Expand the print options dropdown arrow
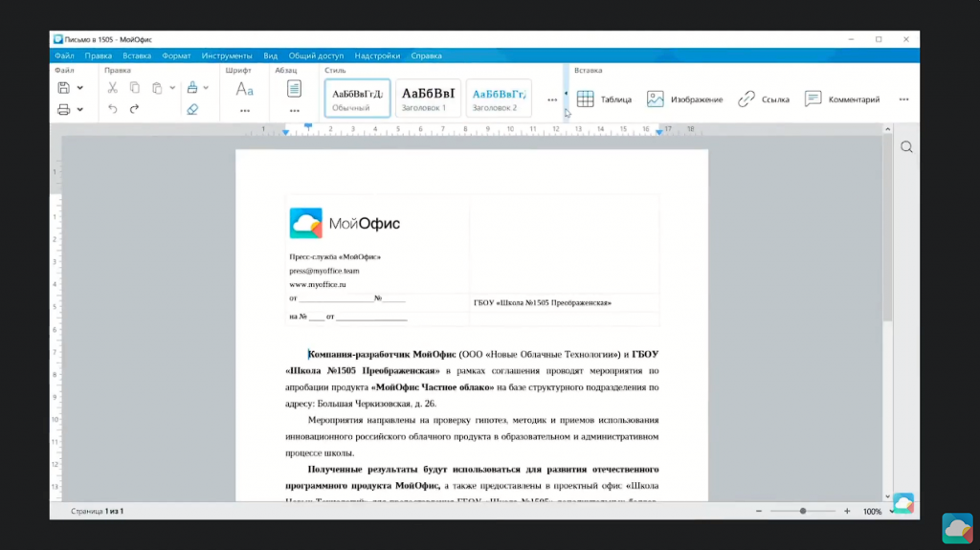The width and height of the screenshot is (980, 550). pyautogui.click(x=80, y=109)
